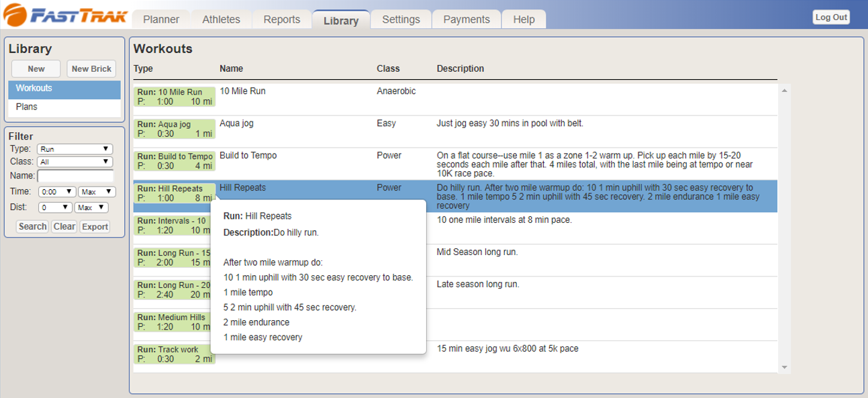
Task: Clear the filter settings
Action: 64,227
